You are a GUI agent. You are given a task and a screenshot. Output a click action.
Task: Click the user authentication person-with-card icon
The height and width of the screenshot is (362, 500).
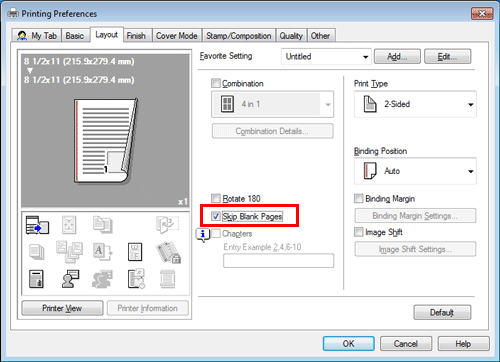point(70,279)
